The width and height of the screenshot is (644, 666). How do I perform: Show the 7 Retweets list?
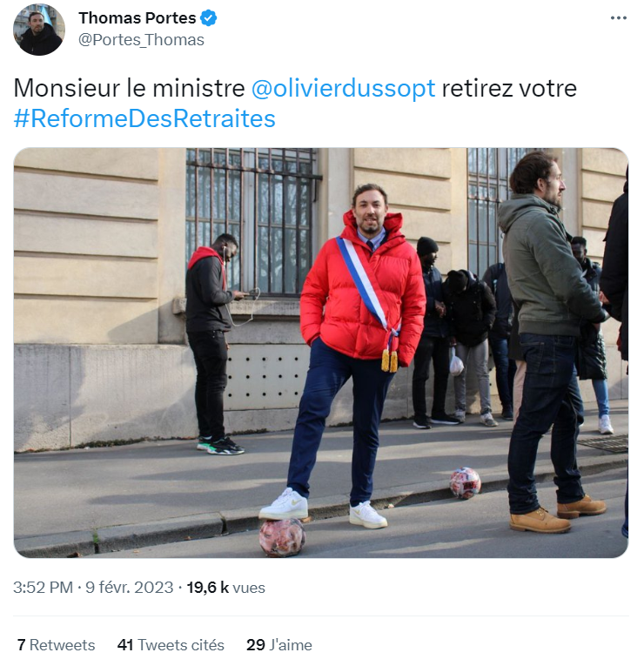pos(56,645)
